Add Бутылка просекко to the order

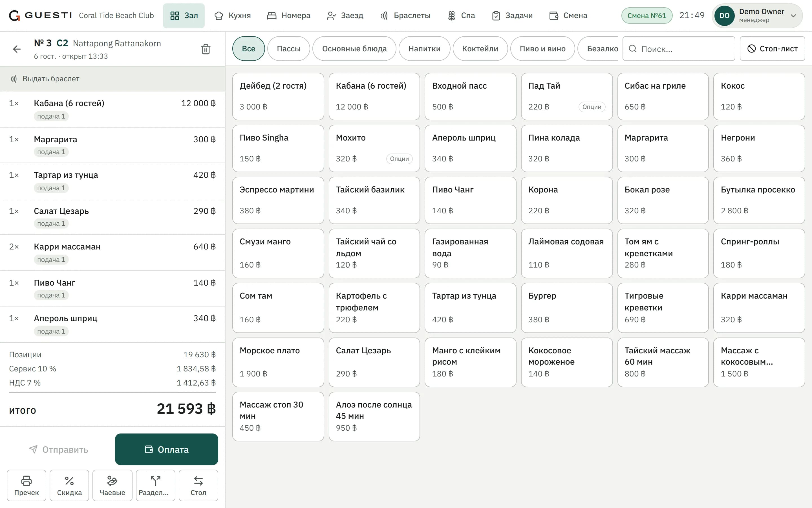[x=759, y=200]
